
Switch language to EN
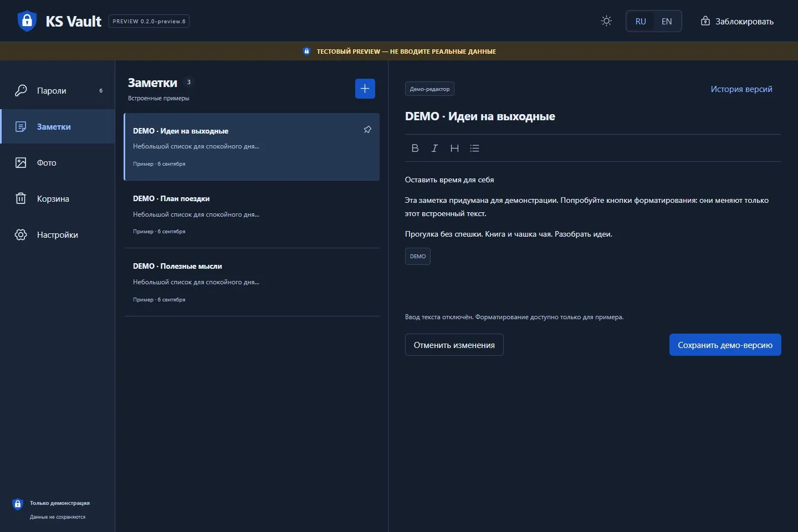tap(667, 21)
